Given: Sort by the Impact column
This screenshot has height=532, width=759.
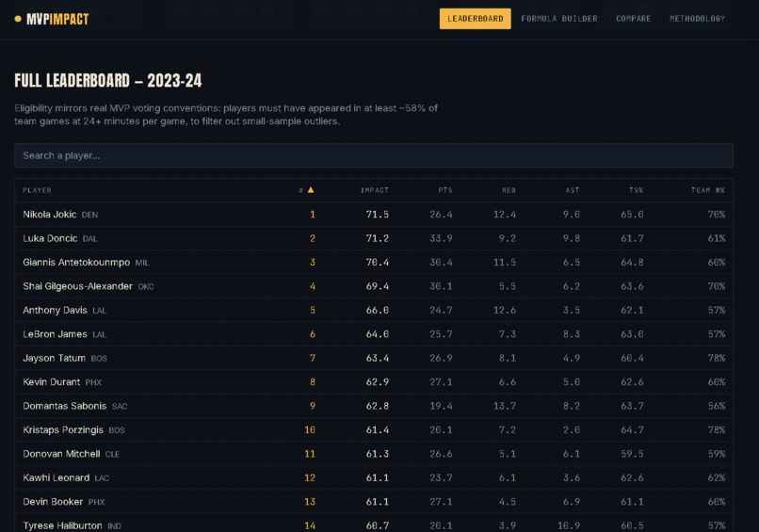Looking at the screenshot, I should pos(374,190).
